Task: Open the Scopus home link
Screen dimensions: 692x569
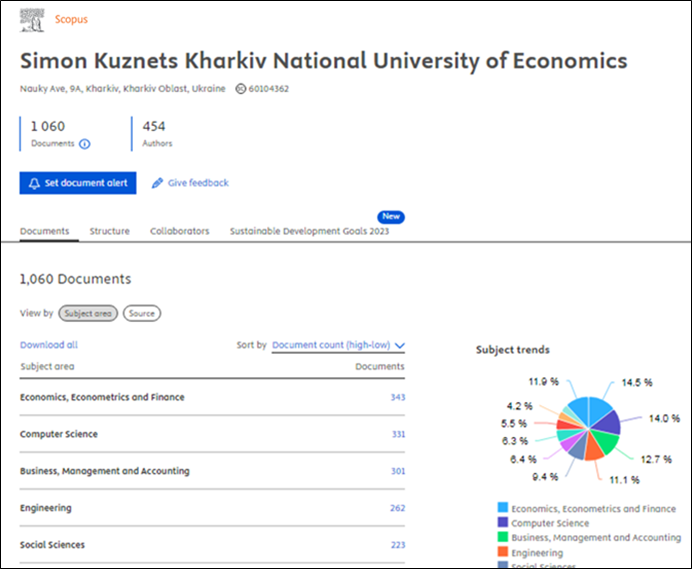Action: pos(71,19)
